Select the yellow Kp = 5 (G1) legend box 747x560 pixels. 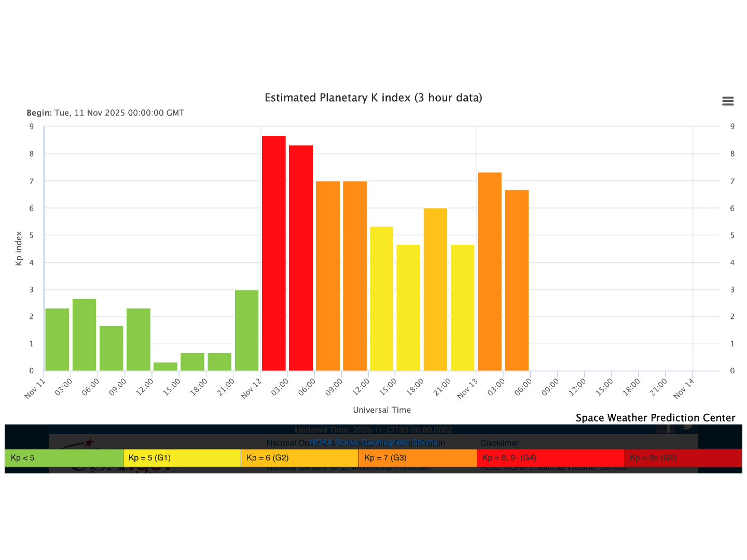(x=182, y=458)
